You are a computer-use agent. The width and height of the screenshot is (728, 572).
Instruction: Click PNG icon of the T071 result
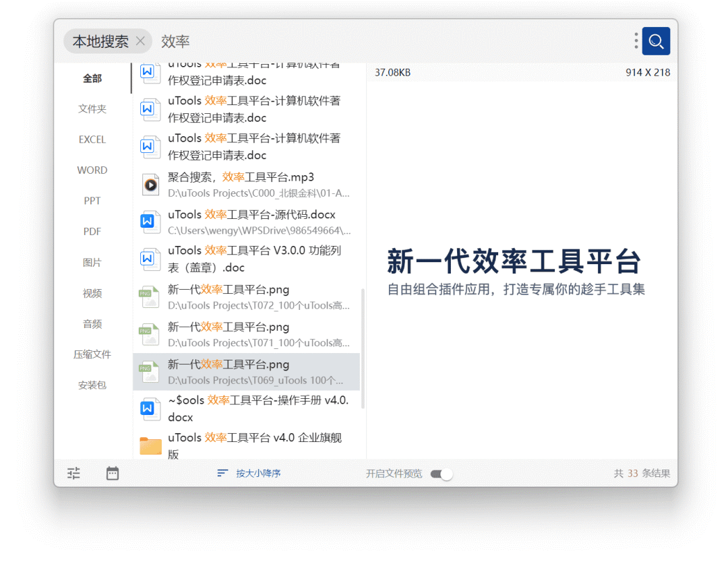pyautogui.click(x=148, y=334)
